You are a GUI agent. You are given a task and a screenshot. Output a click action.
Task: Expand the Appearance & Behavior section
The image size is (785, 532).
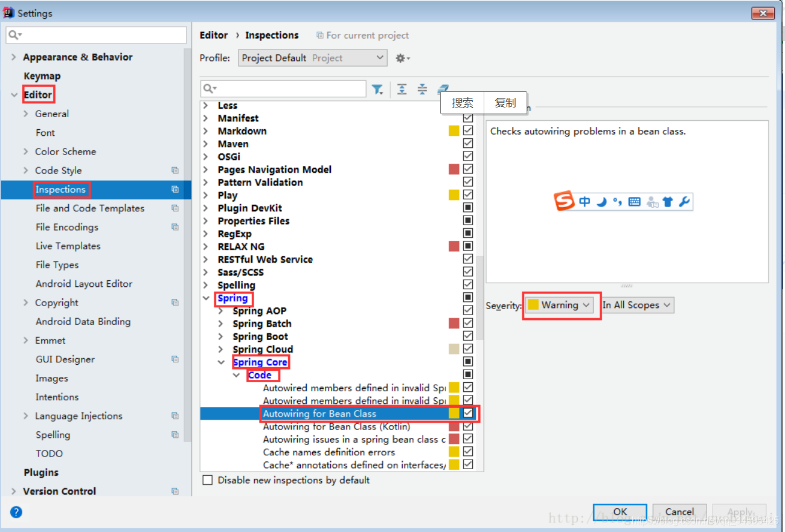pos(14,57)
